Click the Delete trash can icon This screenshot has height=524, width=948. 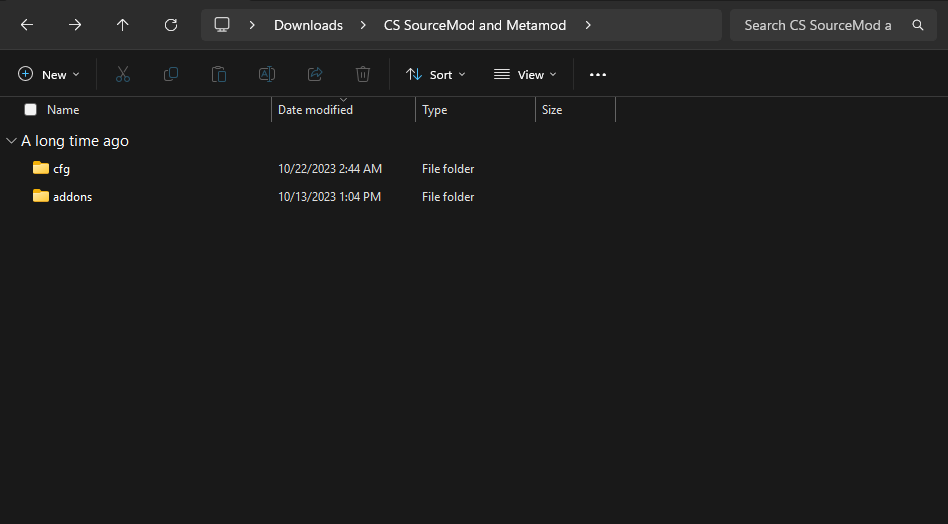tap(363, 74)
